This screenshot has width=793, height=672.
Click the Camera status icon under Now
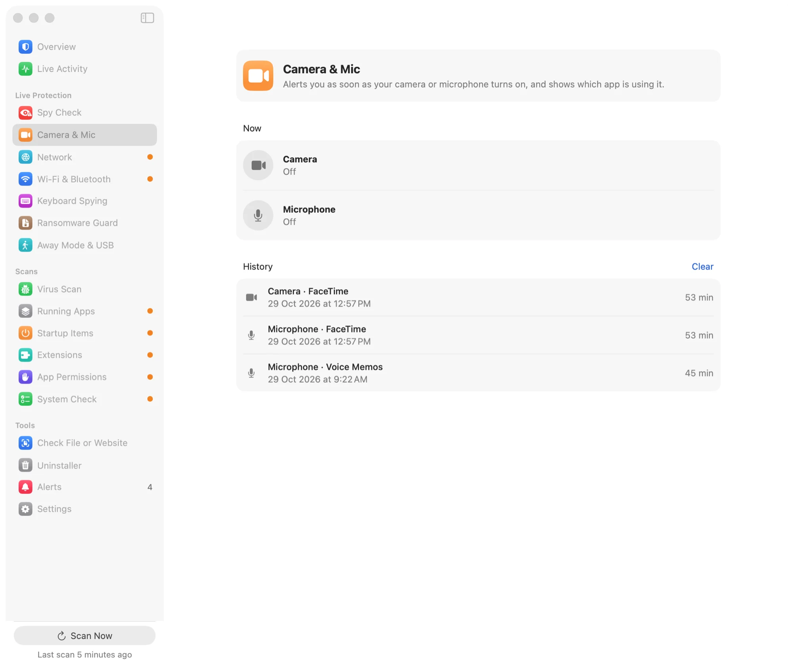pyautogui.click(x=258, y=165)
